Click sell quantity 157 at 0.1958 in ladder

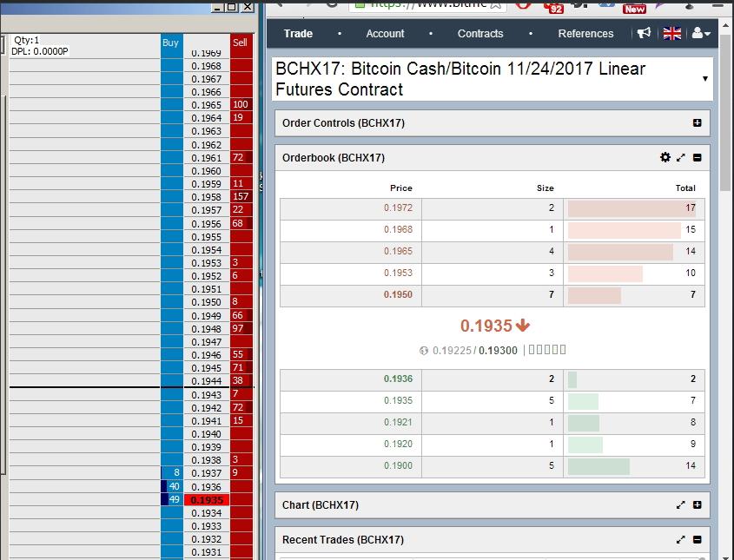tap(241, 196)
